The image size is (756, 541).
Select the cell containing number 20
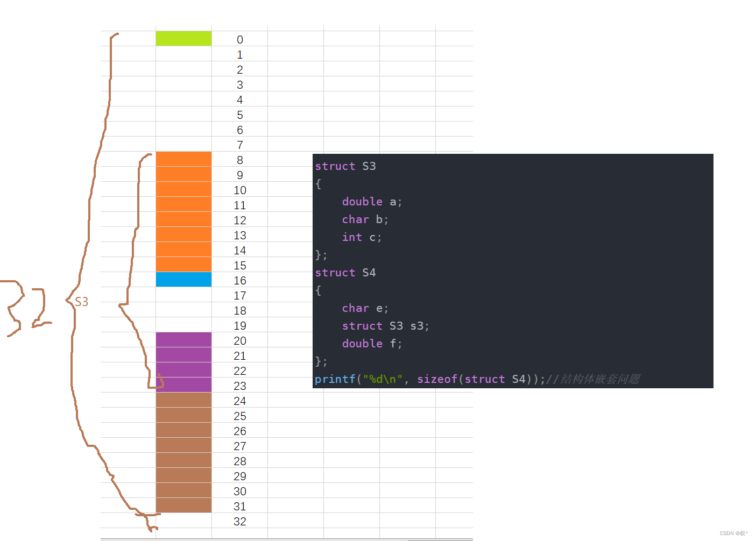coord(239,340)
